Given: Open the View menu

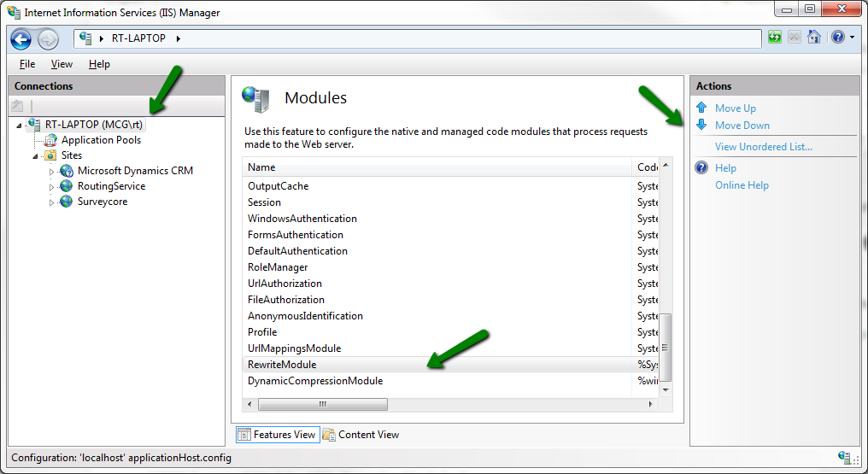Looking at the screenshot, I should (x=62, y=64).
